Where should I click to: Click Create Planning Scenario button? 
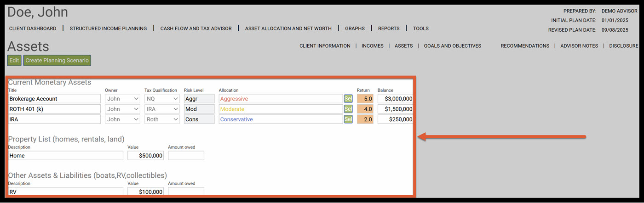click(57, 60)
